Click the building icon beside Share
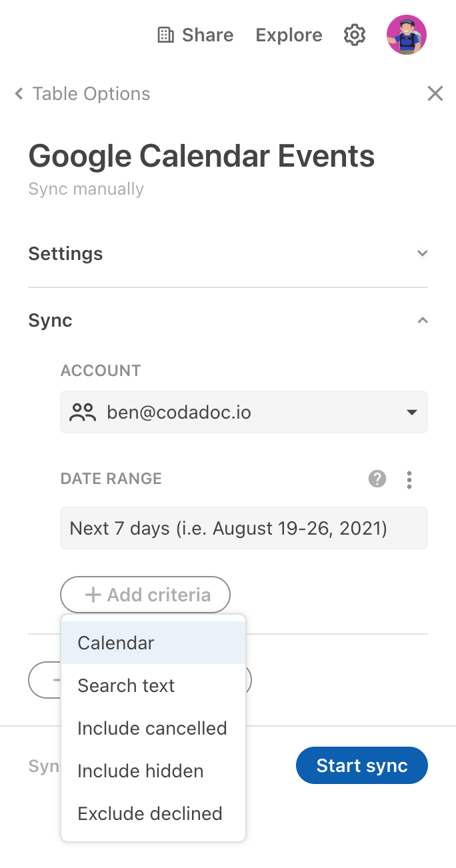Image resolution: width=456 pixels, height=868 pixels. point(165,35)
